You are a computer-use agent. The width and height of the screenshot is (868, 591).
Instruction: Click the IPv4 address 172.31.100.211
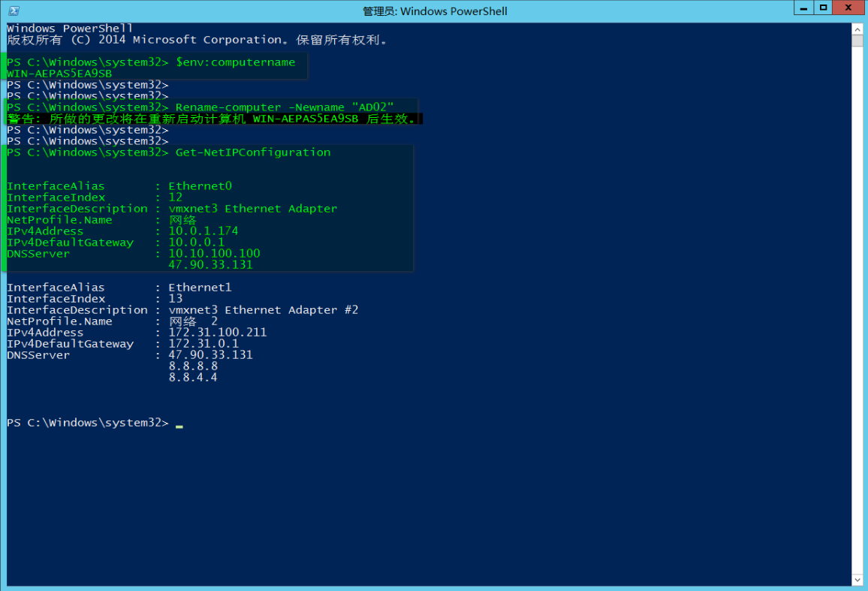pyautogui.click(x=218, y=333)
